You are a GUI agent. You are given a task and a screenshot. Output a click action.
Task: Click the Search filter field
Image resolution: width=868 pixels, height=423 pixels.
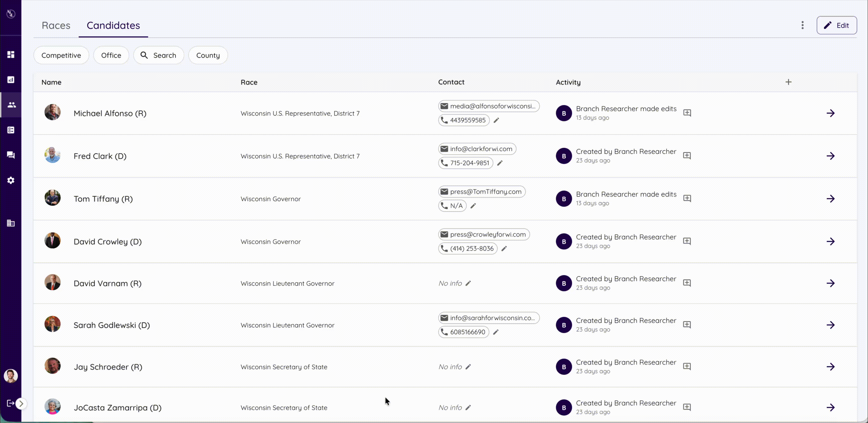coord(158,55)
